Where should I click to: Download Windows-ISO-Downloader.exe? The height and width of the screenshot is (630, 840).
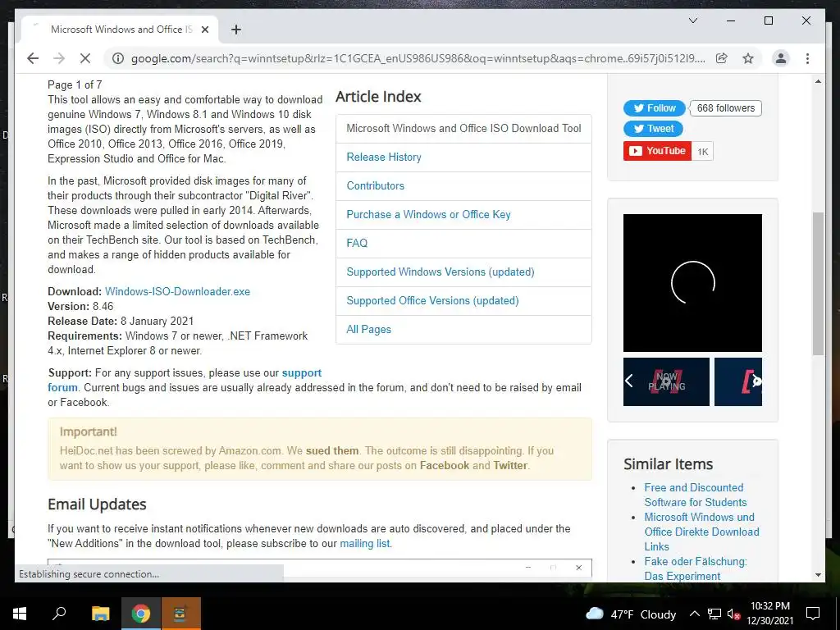(x=177, y=291)
